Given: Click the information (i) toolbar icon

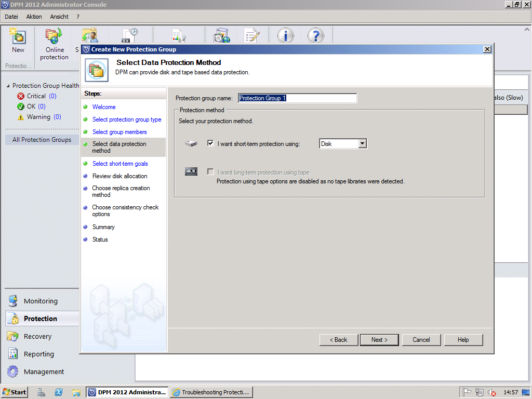Looking at the screenshot, I should click(286, 36).
